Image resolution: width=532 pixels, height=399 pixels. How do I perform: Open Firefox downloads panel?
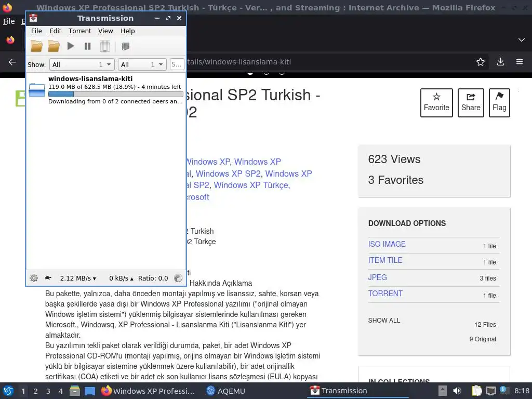[x=500, y=62]
